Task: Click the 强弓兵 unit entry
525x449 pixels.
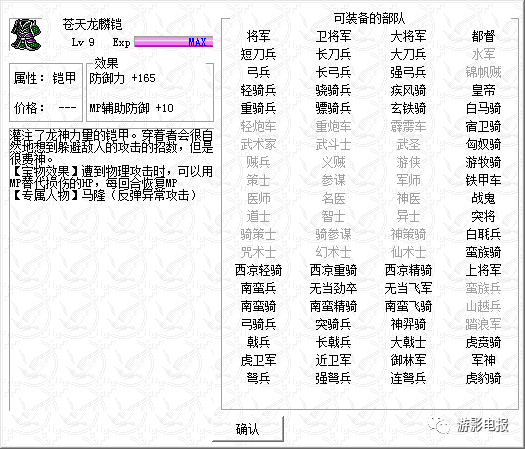Action: point(408,72)
